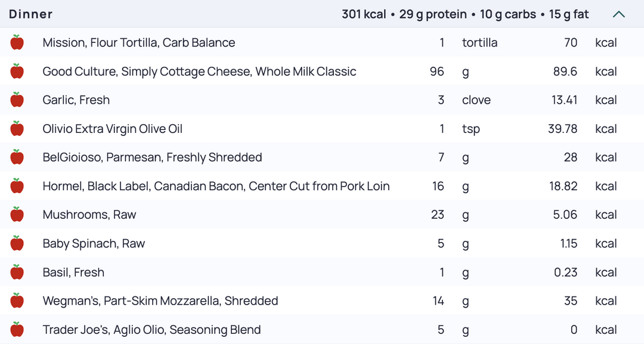644x344 pixels.
Task: Click the apple icon beside Mission Flour Tortilla
Action: pyautogui.click(x=17, y=42)
